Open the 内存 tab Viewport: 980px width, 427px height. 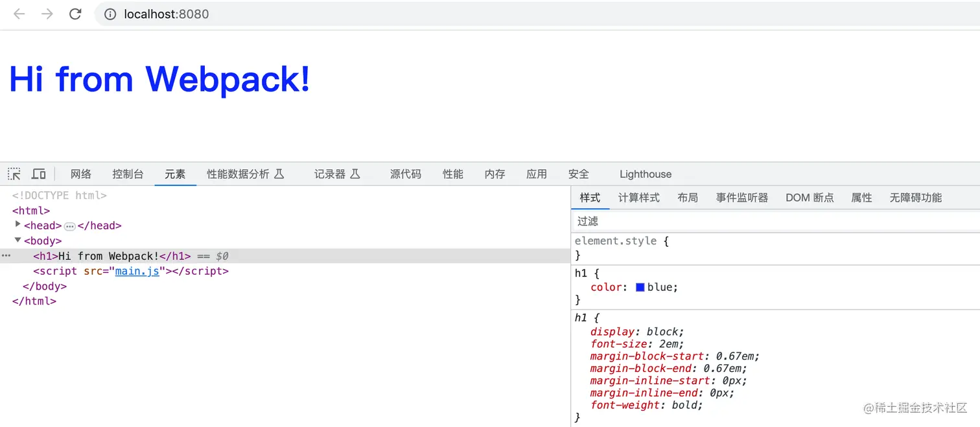tap(495, 174)
